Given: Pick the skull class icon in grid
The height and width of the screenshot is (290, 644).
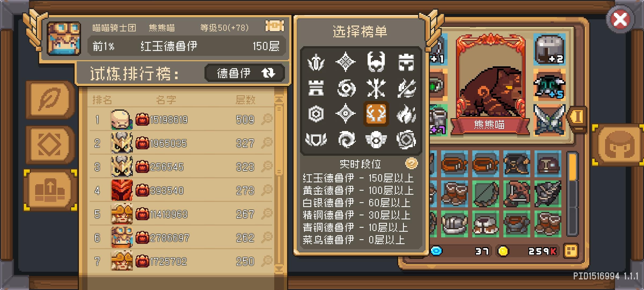Looking at the screenshot, I should pos(376,140).
